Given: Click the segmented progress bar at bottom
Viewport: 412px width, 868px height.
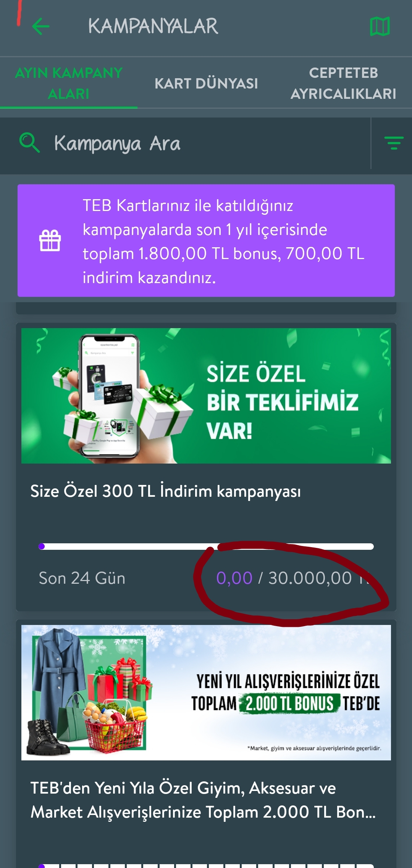Looking at the screenshot, I should tap(206, 866).
